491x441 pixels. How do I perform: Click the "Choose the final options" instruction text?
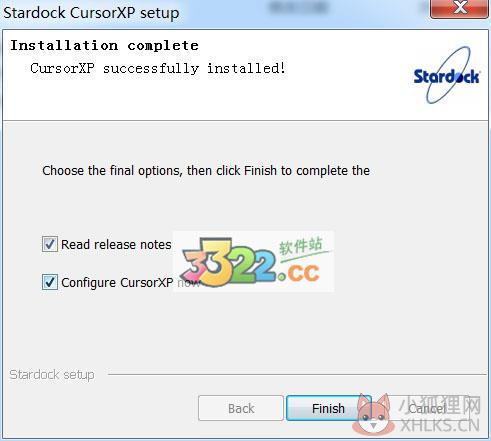[206, 171]
